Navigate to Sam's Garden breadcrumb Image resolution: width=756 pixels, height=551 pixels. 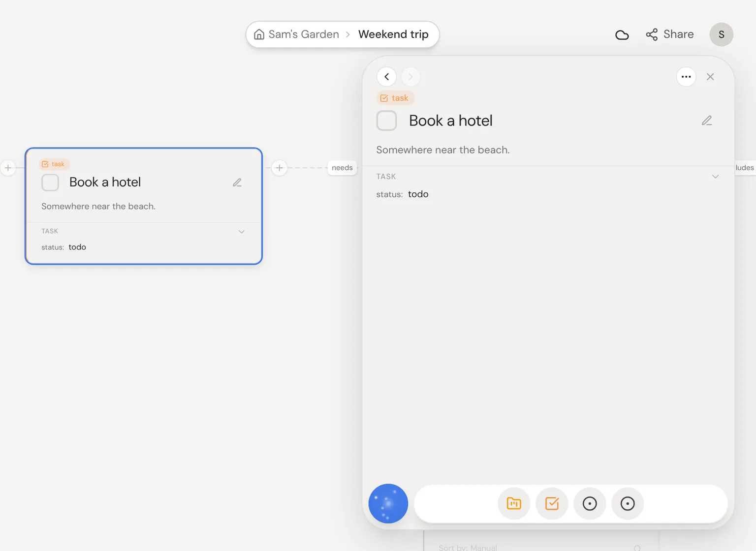tap(304, 34)
